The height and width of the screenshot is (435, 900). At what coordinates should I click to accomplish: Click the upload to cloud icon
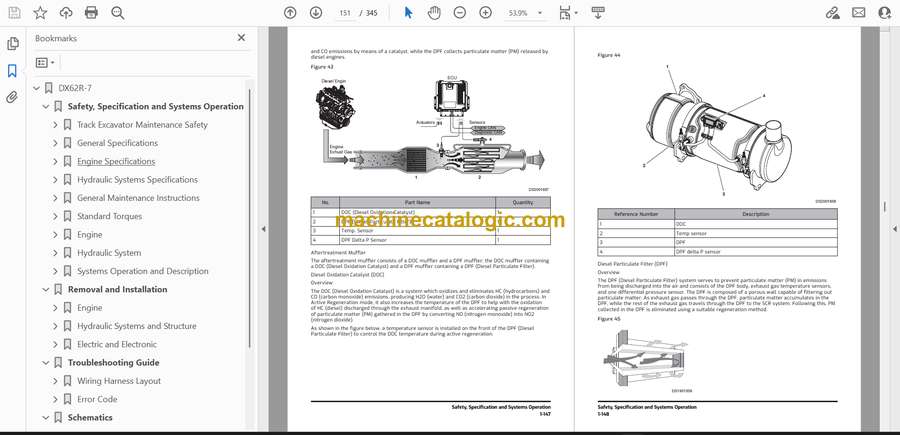pyautogui.click(x=66, y=13)
